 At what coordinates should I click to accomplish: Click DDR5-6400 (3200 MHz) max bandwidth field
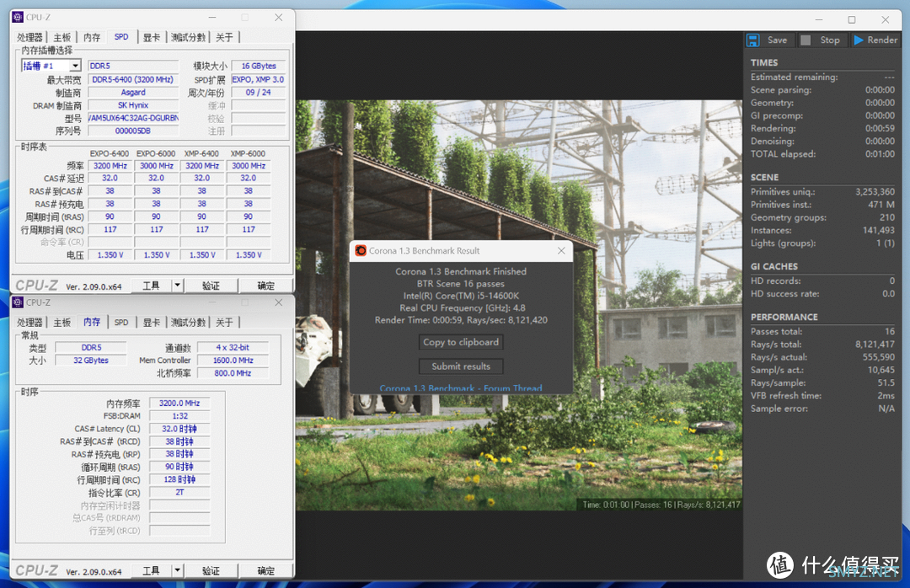133,79
